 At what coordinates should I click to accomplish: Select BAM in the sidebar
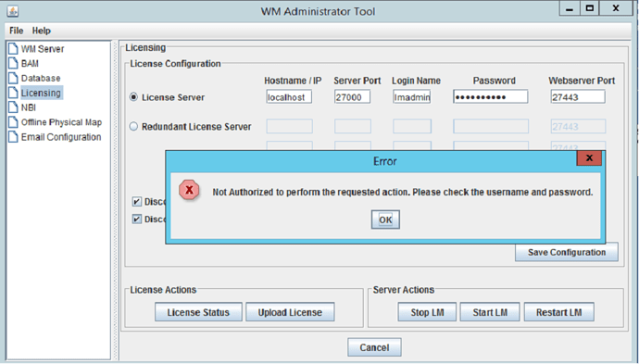[30, 64]
